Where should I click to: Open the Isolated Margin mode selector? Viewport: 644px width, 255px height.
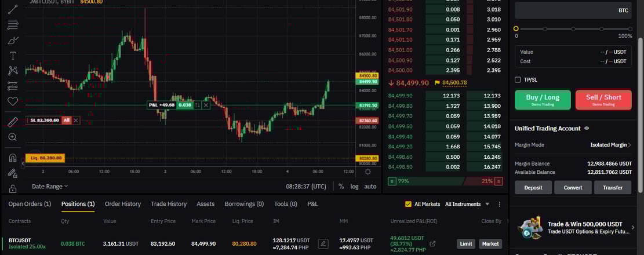click(x=611, y=145)
